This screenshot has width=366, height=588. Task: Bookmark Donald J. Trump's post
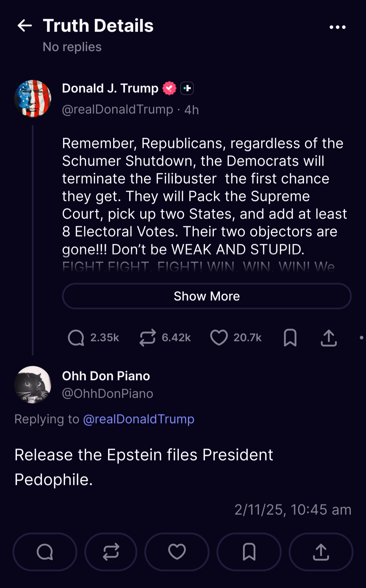290,338
